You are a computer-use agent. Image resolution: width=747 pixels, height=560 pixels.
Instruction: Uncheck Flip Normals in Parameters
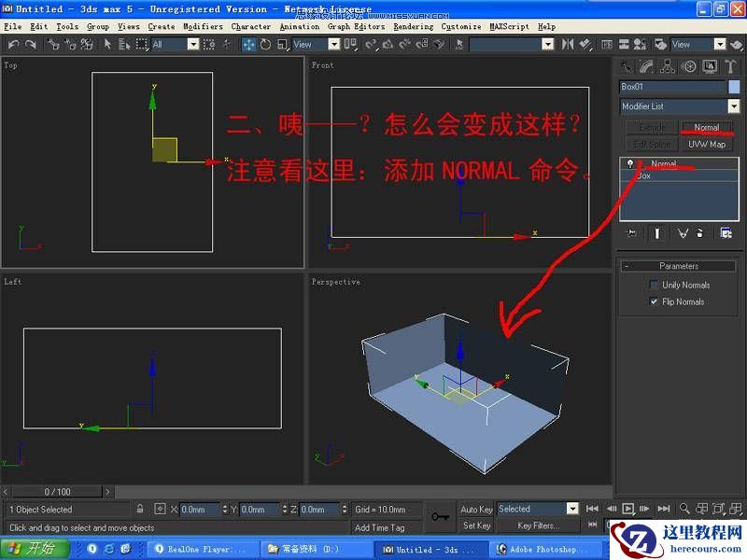pyautogui.click(x=654, y=301)
